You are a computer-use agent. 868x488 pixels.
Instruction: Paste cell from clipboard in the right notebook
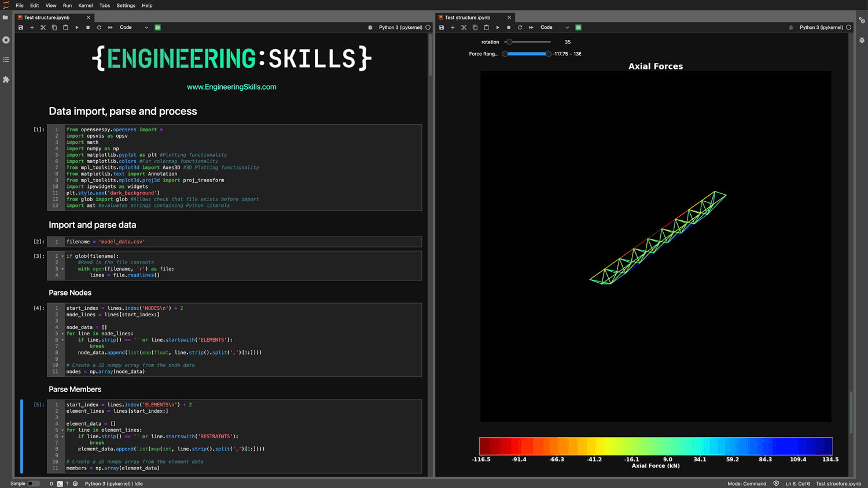point(486,27)
